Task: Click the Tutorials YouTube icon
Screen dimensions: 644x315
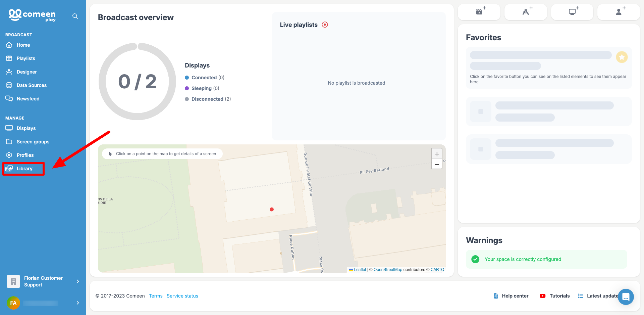Action: point(543,296)
